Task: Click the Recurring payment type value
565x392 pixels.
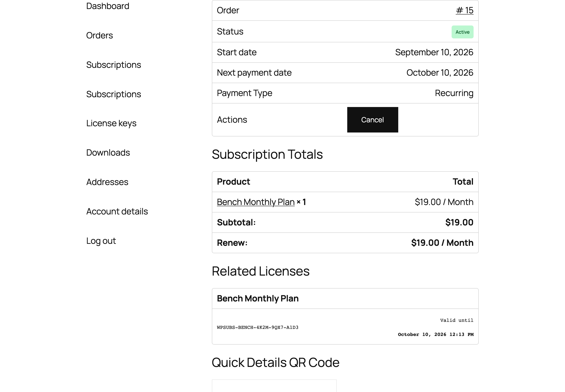Action: click(454, 93)
